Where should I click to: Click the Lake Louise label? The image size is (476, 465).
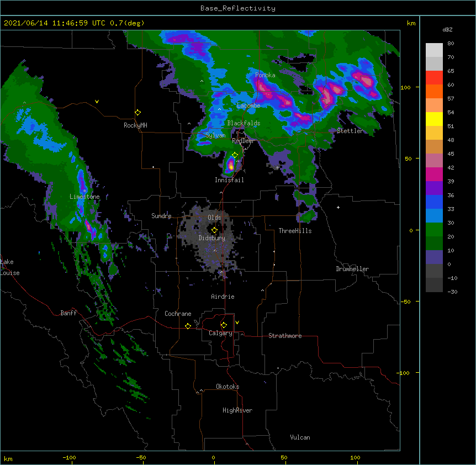[10, 267]
